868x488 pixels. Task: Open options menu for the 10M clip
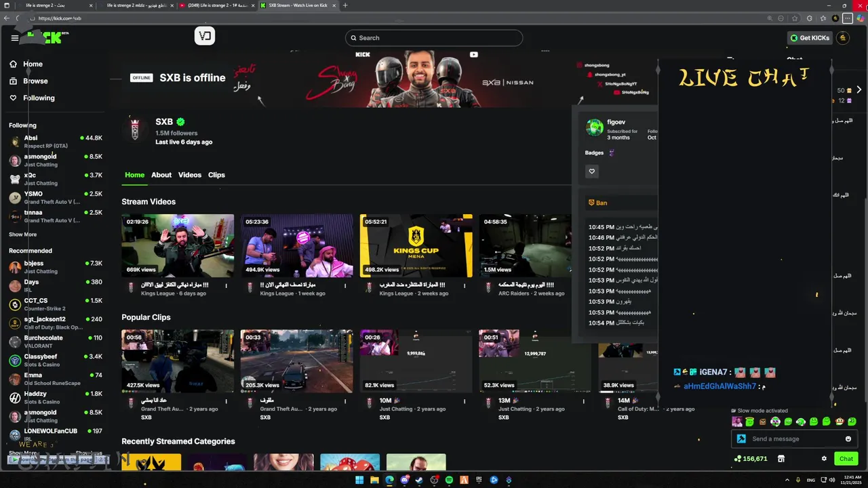coord(465,401)
